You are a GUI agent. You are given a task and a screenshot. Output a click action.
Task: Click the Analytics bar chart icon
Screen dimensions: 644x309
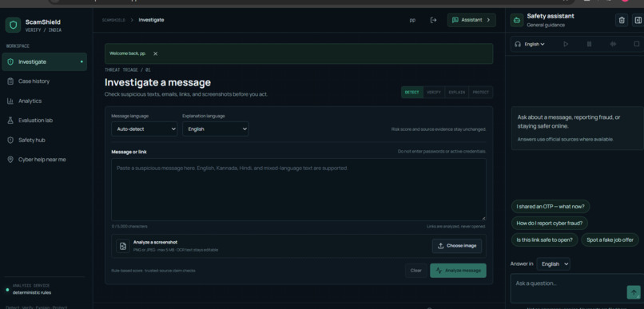[x=10, y=101]
